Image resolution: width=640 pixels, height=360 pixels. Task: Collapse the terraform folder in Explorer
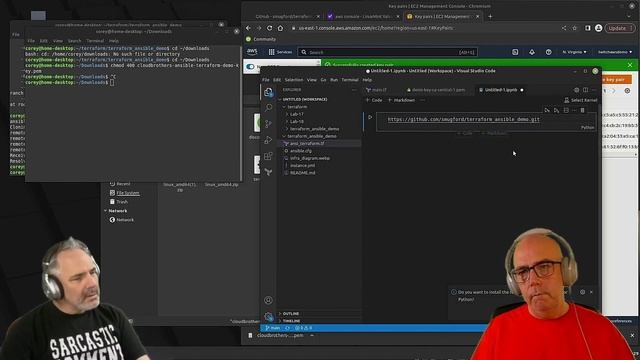click(297, 107)
